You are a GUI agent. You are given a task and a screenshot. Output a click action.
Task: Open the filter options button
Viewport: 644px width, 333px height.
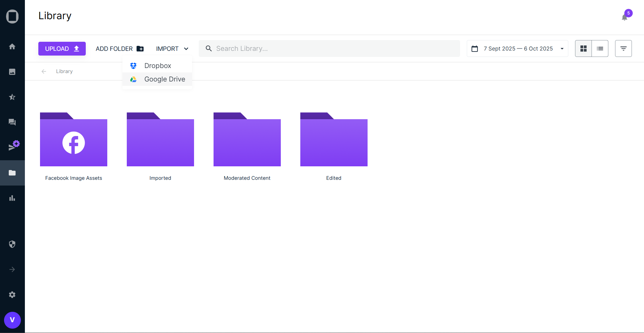click(623, 48)
